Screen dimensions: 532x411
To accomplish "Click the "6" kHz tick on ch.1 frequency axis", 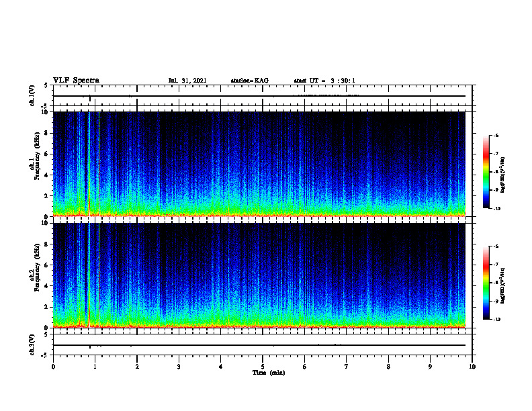I will [47, 154].
